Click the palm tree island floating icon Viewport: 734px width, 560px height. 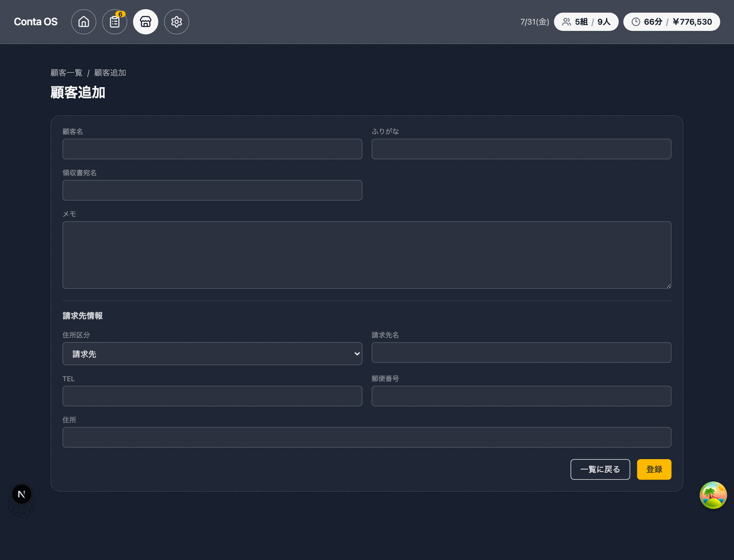click(713, 495)
